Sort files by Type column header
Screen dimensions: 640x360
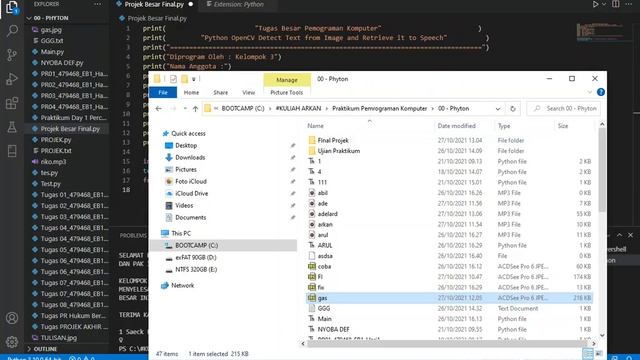click(504, 126)
